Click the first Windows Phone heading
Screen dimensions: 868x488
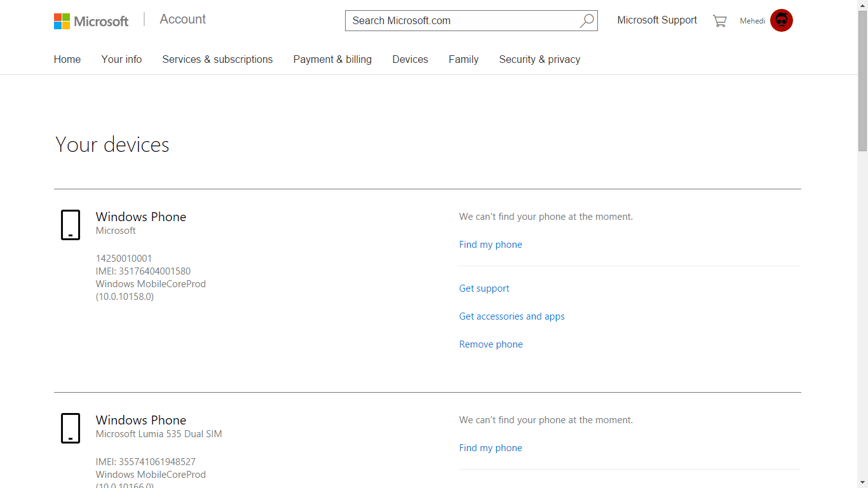tap(141, 217)
